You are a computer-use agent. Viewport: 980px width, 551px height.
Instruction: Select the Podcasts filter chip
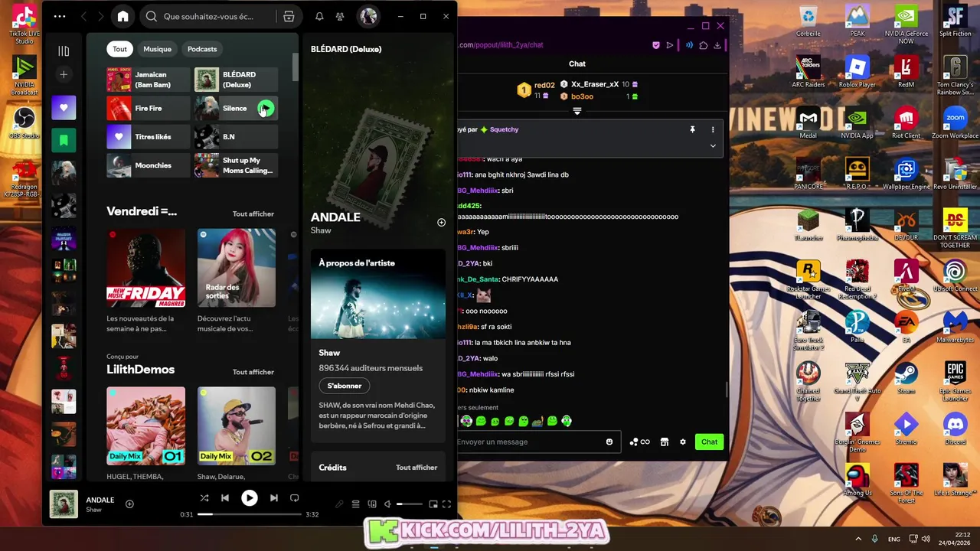[x=202, y=49]
